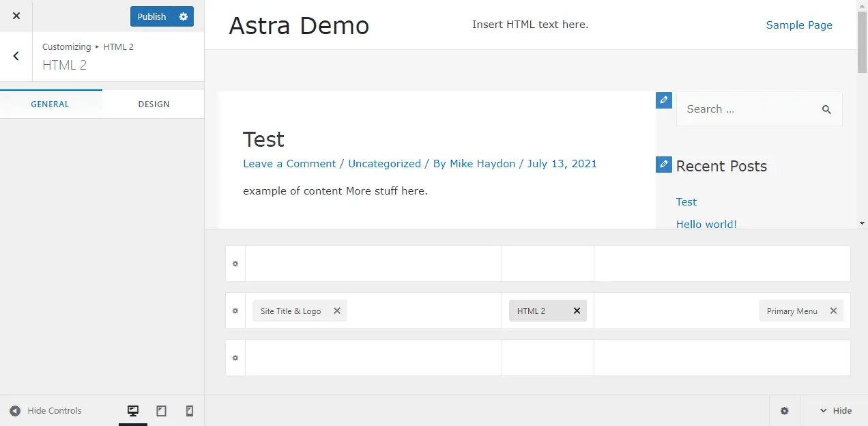Switch to the DESIGN tab
Image resolution: width=868 pixels, height=426 pixels.
pyautogui.click(x=154, y=104)
